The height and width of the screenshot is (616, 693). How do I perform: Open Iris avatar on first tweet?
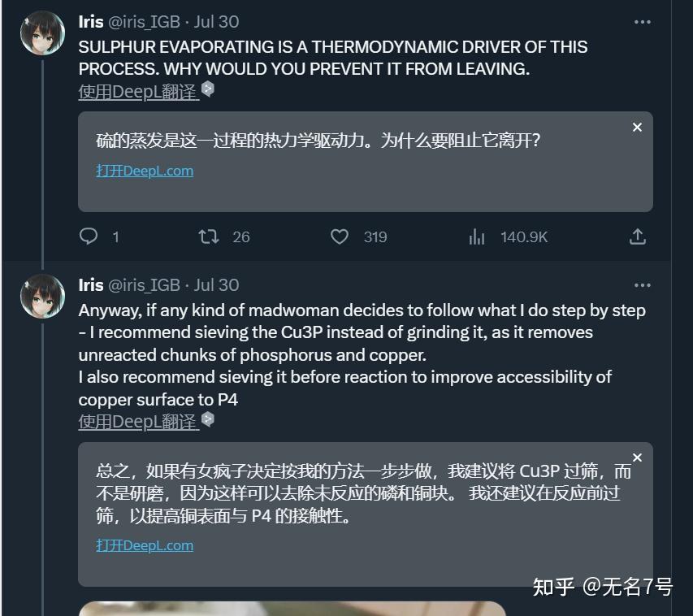[x=43, y=33]
